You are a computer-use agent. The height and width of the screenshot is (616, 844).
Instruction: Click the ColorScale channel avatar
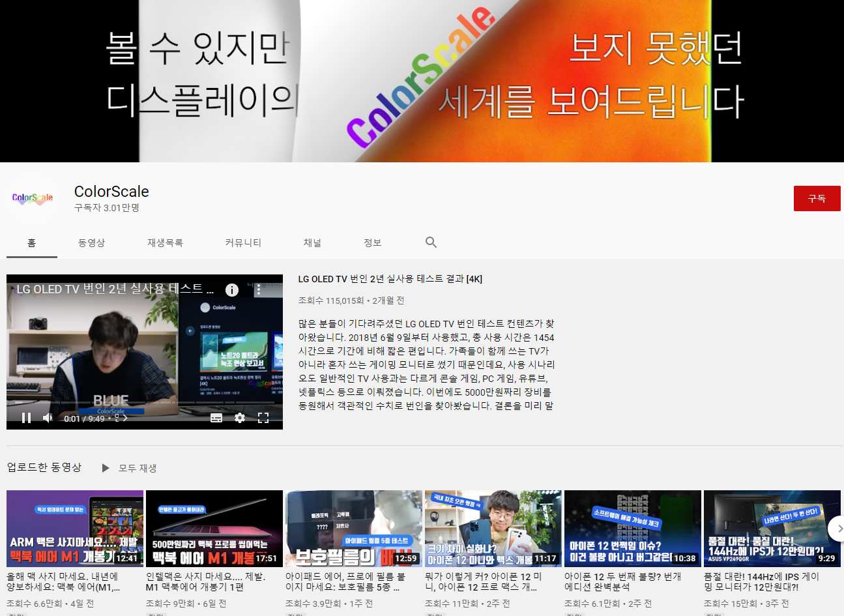coord(33,198)
